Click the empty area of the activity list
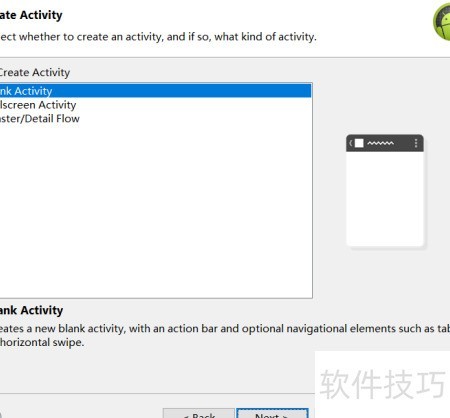This screenshot has width=450, height=418. click(156, 210)
